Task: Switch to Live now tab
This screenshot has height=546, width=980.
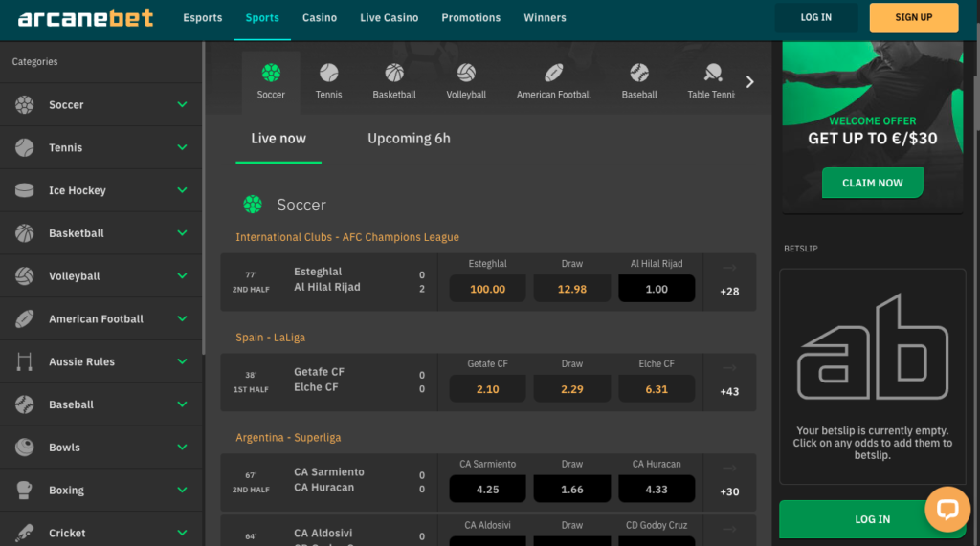Action: click(x=278, y=139)
